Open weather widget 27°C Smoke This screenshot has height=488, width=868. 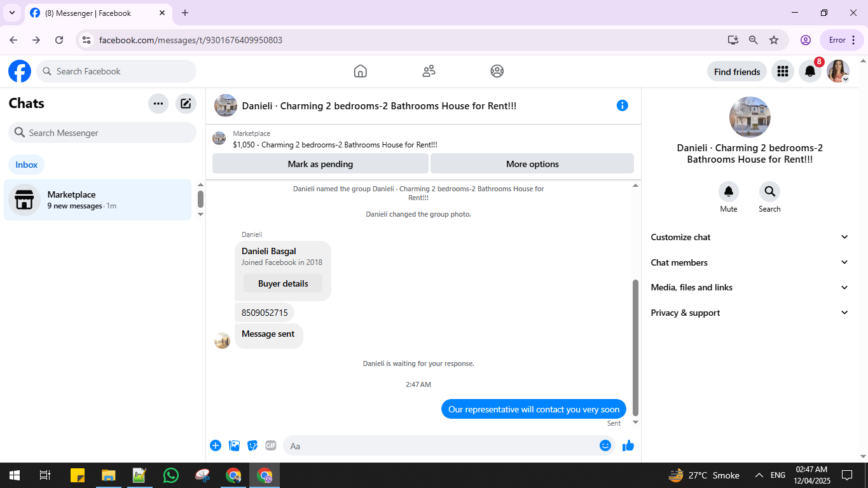[x=704, y=475]
